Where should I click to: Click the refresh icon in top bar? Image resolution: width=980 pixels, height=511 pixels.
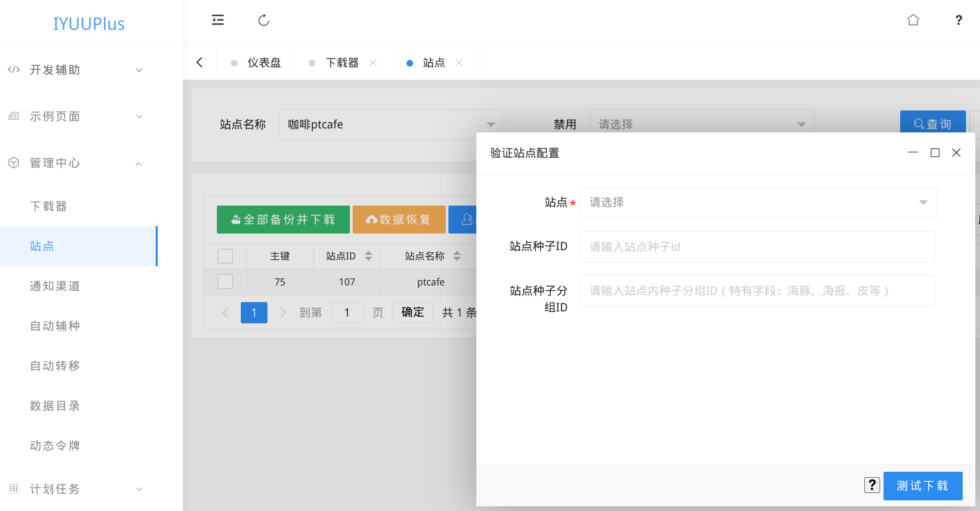point(263,20)
